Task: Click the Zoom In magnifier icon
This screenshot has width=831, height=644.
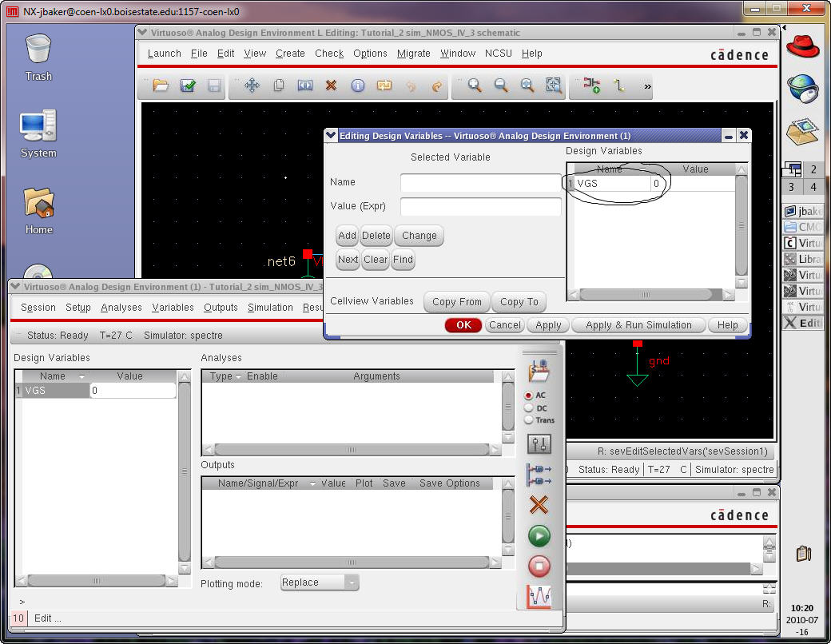Action: tap(475, 85)
